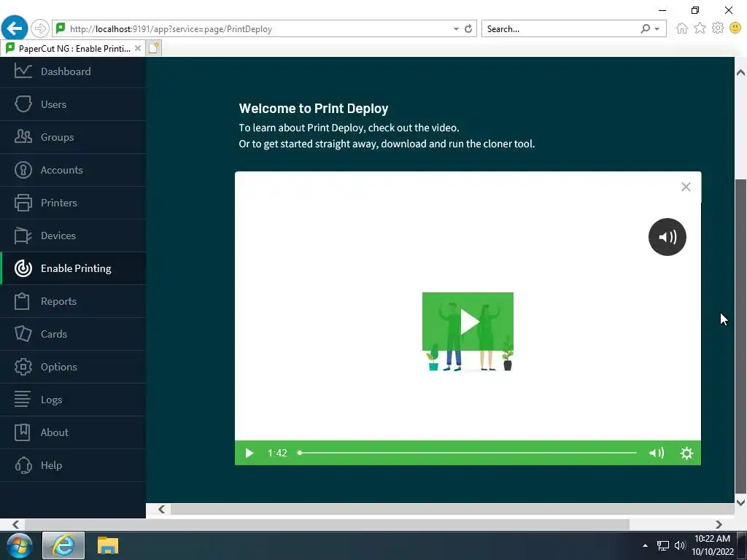Close the PaperCut NG tab
Image resolution: width=747 pixels, height=560 pixels.
pos(138,48)
